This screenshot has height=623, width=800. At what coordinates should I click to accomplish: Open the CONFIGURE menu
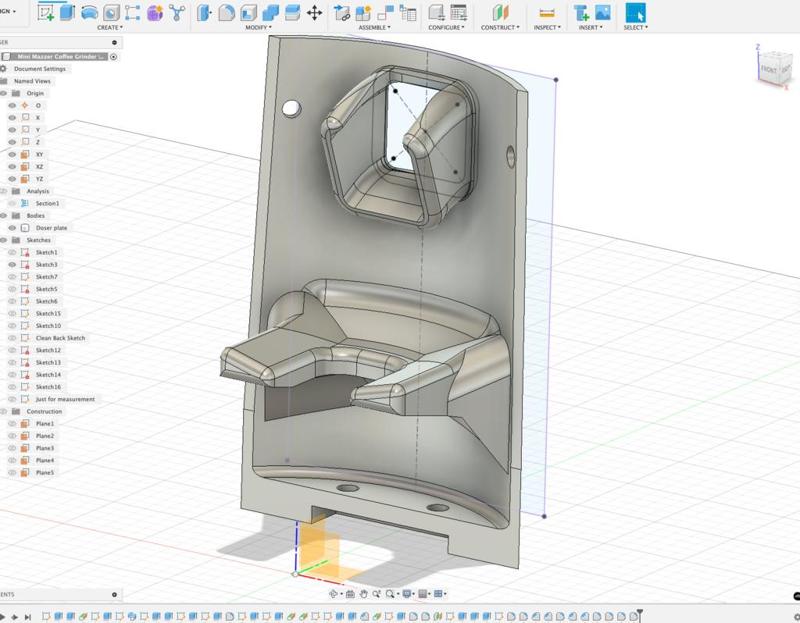(446, 28)
